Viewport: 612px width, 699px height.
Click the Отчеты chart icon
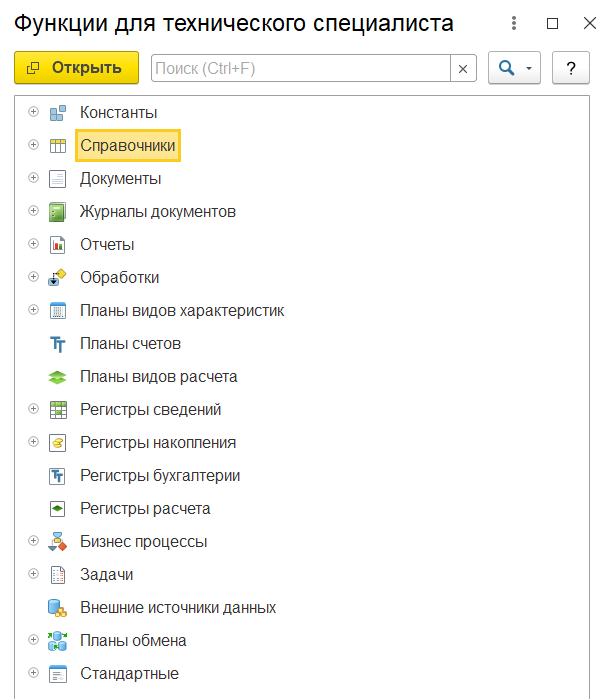pos(58,245)
